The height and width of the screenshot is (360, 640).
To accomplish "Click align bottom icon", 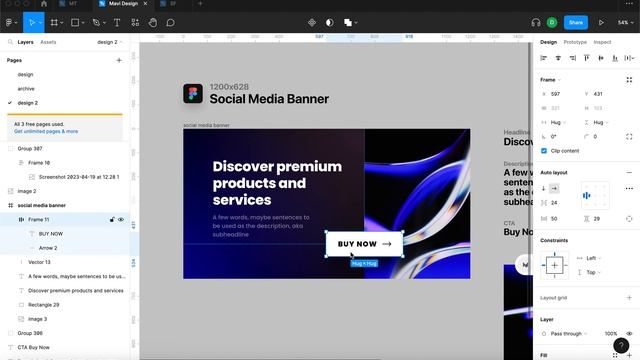I will (615, 58).
